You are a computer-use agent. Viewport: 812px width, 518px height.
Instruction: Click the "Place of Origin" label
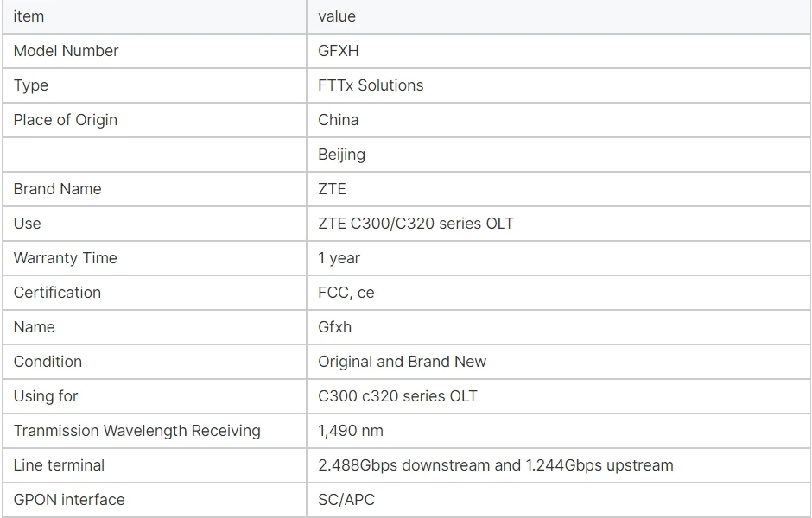(x=66, y=120)
